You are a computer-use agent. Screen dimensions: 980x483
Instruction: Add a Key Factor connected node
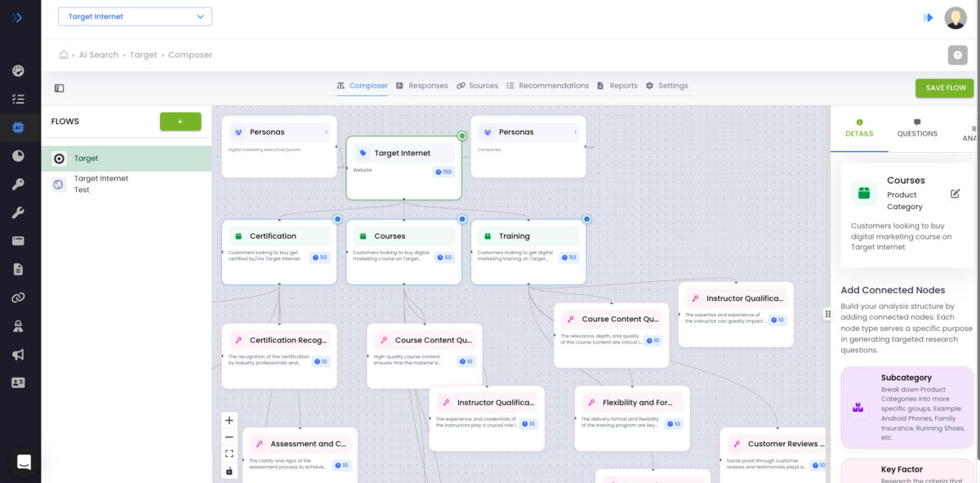[906, 472]
